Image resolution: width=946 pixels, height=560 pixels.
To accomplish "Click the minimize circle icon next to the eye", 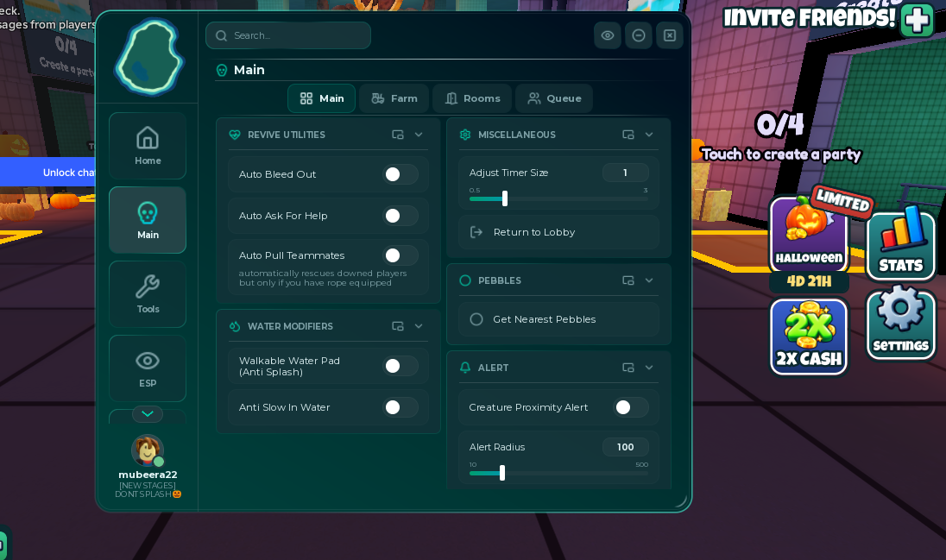I will [639, 35].
